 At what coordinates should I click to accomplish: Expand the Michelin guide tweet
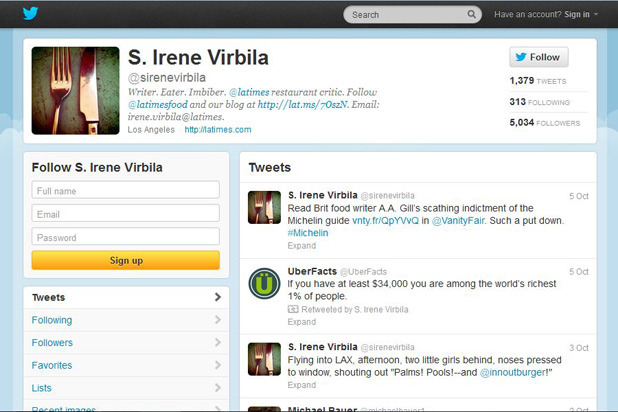pos(302,246)
